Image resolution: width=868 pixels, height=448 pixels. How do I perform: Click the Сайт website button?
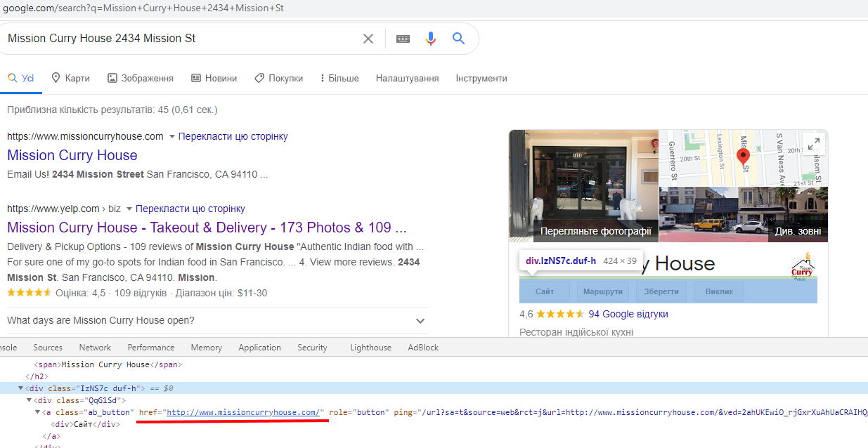tap(545, 291)
